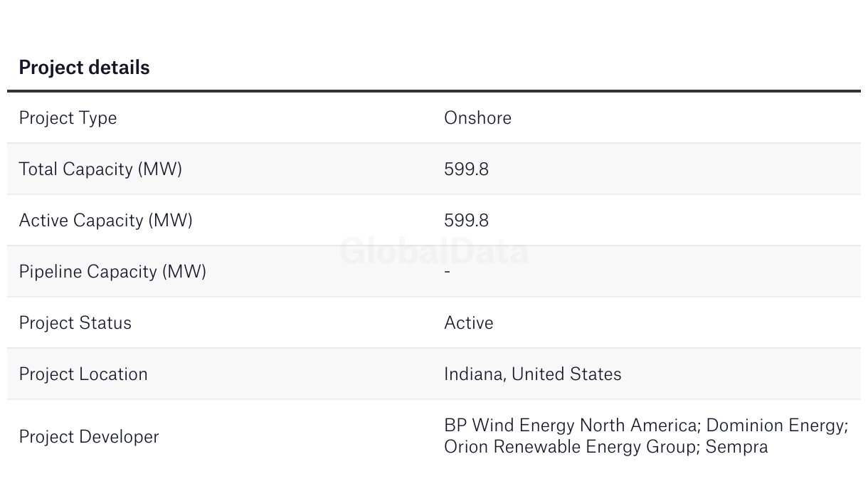
Task: Click the Project details heading
Action: pos(84,68)
